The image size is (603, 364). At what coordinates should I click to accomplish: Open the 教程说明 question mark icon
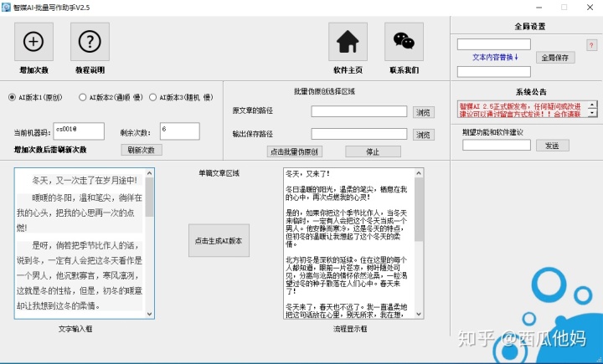click(90, 42)
